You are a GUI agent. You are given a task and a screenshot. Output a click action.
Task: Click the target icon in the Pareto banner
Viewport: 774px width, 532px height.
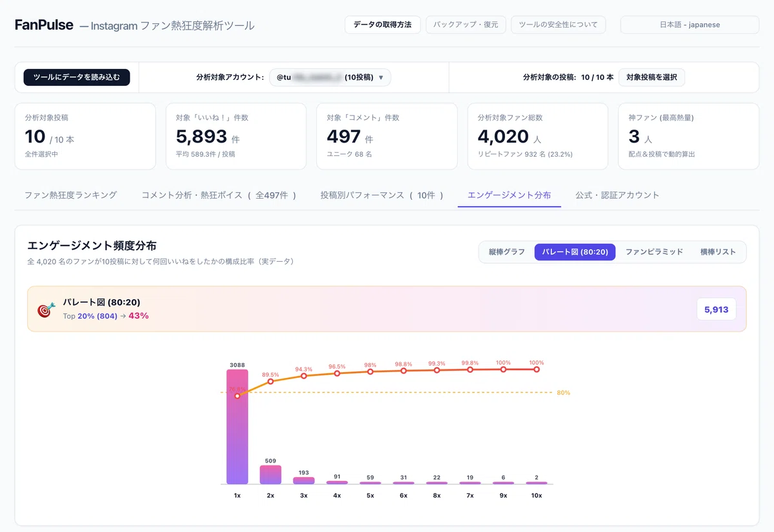pyautogui.click(x=46, y=310)
